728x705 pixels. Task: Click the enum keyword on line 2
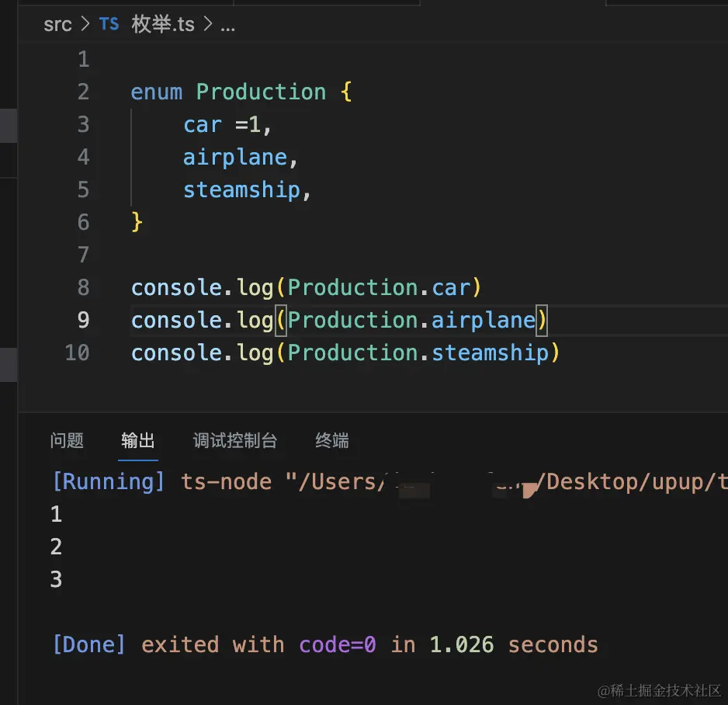pos(157,92)
